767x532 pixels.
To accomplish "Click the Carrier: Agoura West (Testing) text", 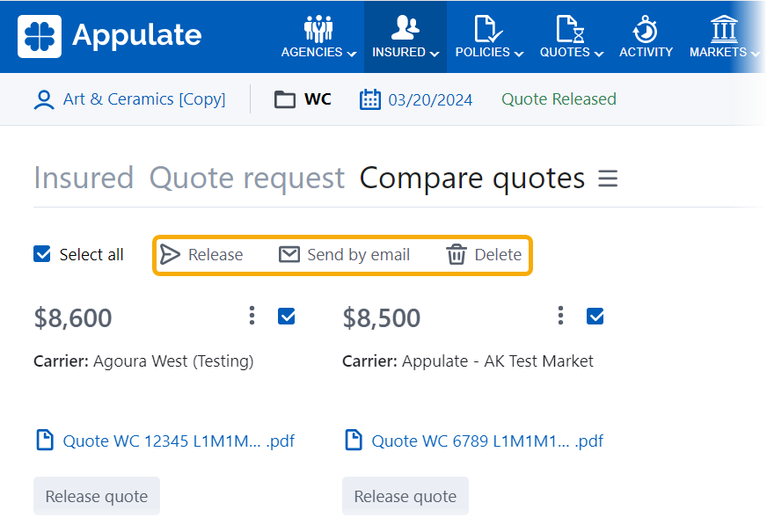I will tap(144, 361).
